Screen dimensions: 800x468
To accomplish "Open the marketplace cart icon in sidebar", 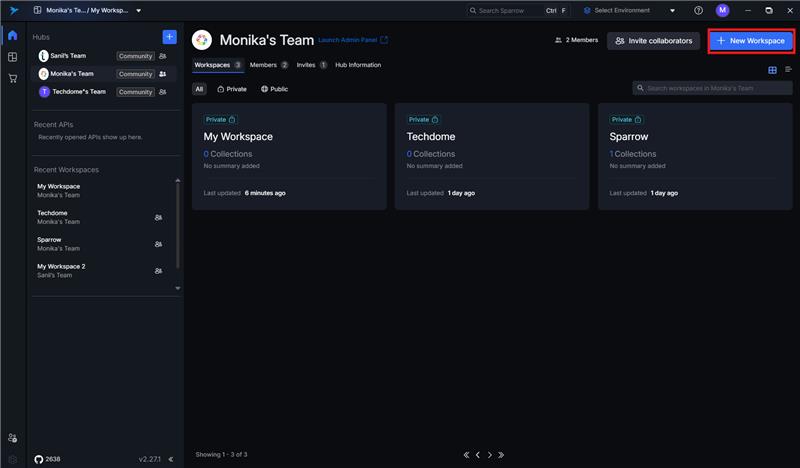I will 13,79.
